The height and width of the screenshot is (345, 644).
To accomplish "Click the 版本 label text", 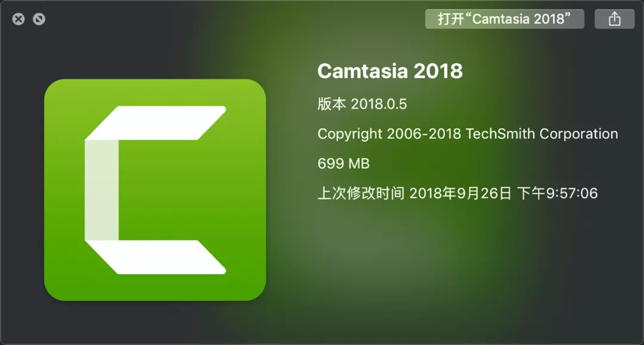I will [x=332, y=104].
